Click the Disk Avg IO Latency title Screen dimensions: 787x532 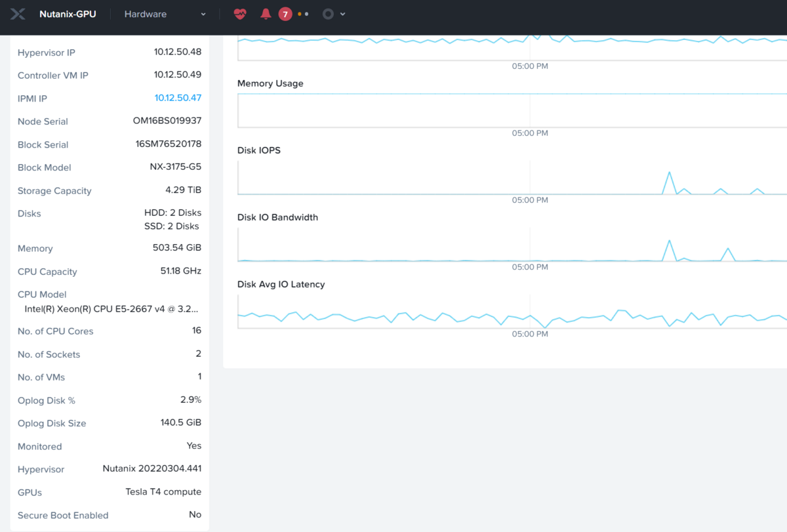pyautogui.click(x=281, y=284)
